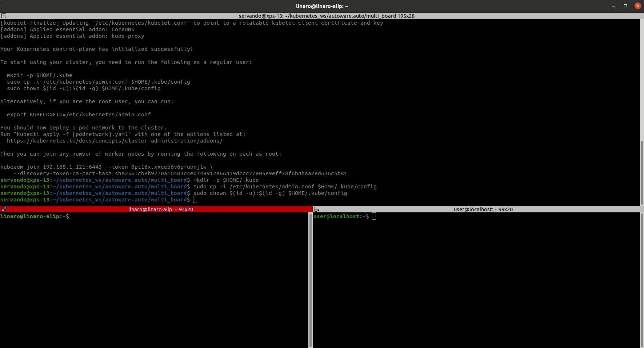Minimize the terminal window
The width and height of the screenshot is (644, 348).
[x=613, y=6]
